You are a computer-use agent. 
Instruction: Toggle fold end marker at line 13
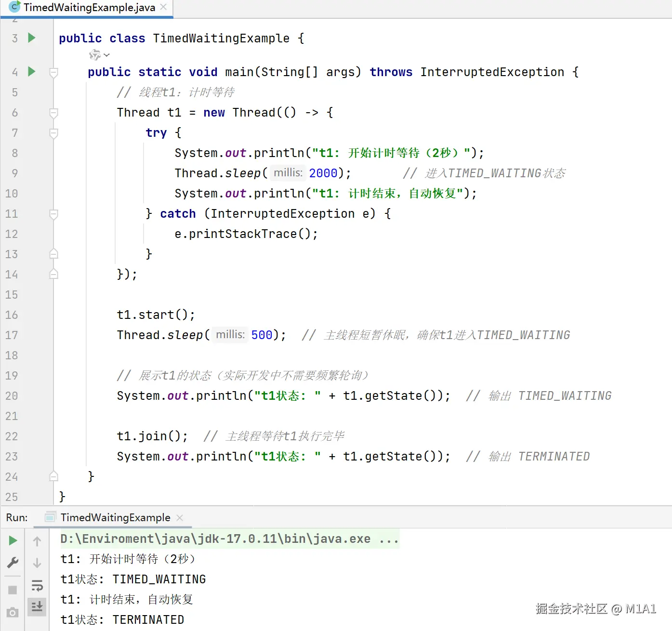(x=54, y=254)
